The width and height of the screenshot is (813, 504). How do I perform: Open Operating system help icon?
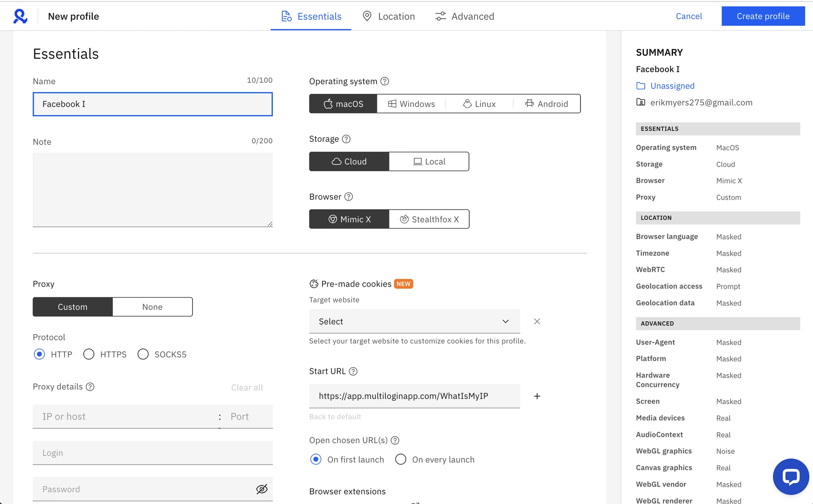pos(385,81)
